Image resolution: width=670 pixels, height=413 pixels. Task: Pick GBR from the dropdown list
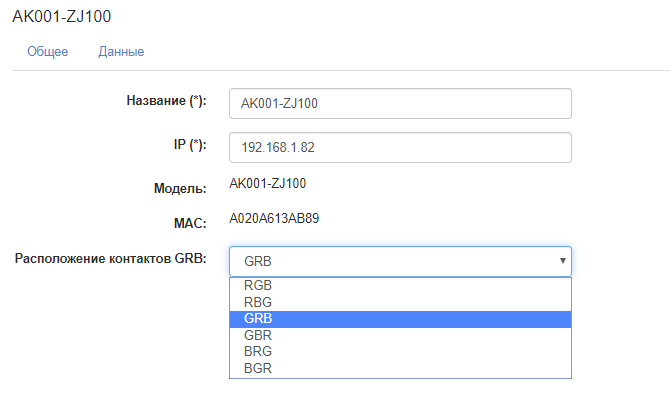[x=258, y=336]
